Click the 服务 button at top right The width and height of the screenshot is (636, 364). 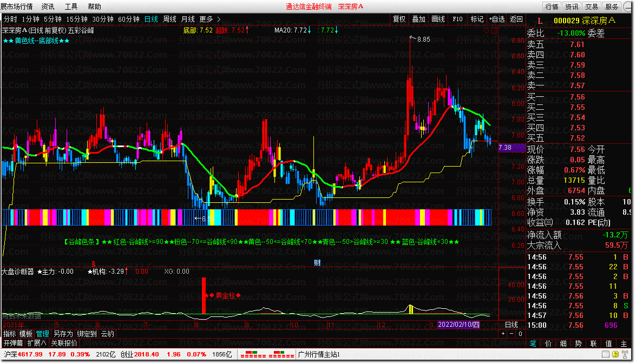[612, 6]
